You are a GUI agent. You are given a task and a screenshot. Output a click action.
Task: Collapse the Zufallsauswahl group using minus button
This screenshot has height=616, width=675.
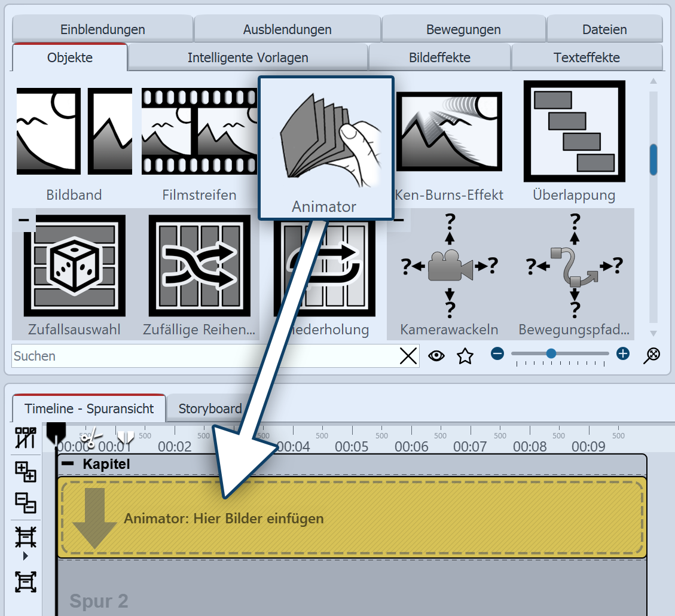pos(24,220)
